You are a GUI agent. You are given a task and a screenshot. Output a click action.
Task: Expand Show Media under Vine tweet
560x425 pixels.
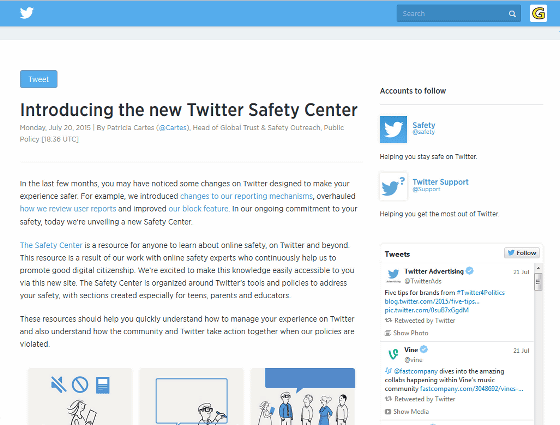407,411
